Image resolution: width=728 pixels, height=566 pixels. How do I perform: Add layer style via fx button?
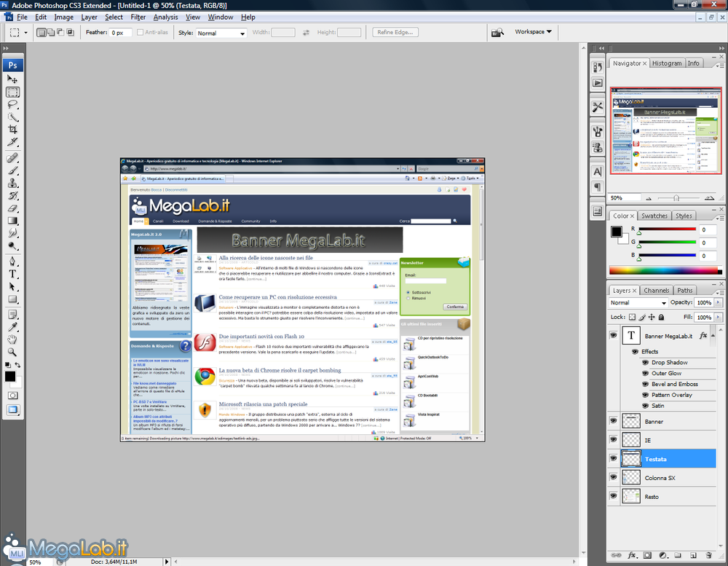click(x=632, y=555)
